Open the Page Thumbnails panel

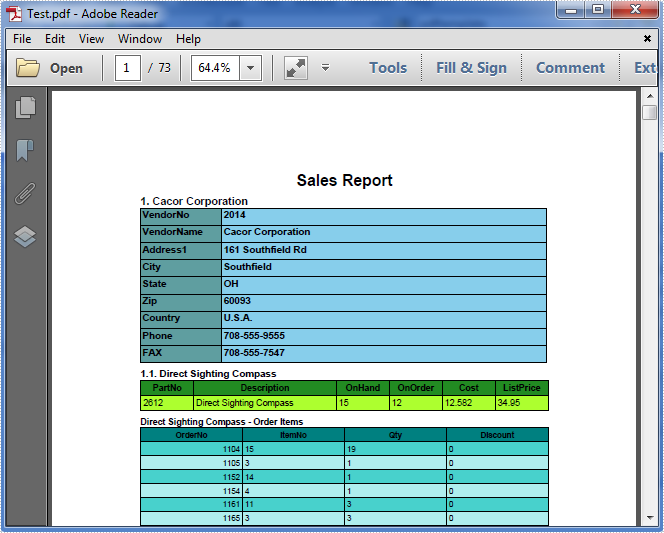(25, 108)
